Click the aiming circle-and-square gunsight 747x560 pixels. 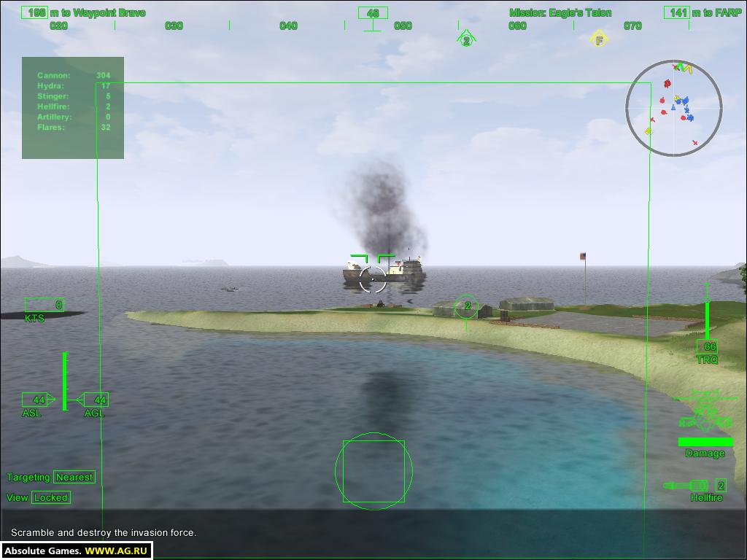(373, 471)
